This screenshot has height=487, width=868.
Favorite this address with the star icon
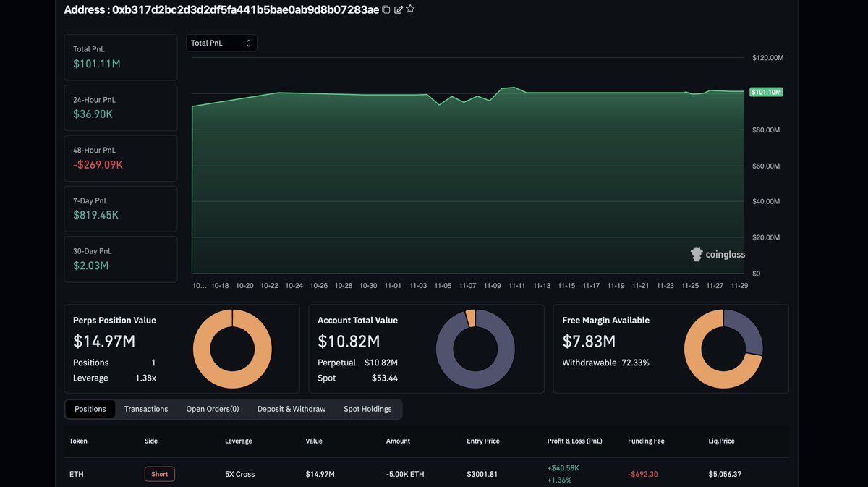point(410,9)
